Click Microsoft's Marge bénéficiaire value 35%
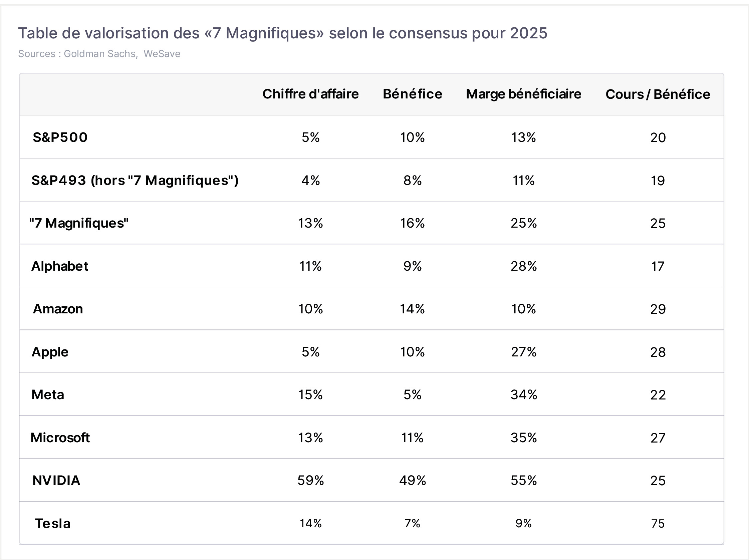This screenshot has height=560, width=749. click(x=523, y=438)
